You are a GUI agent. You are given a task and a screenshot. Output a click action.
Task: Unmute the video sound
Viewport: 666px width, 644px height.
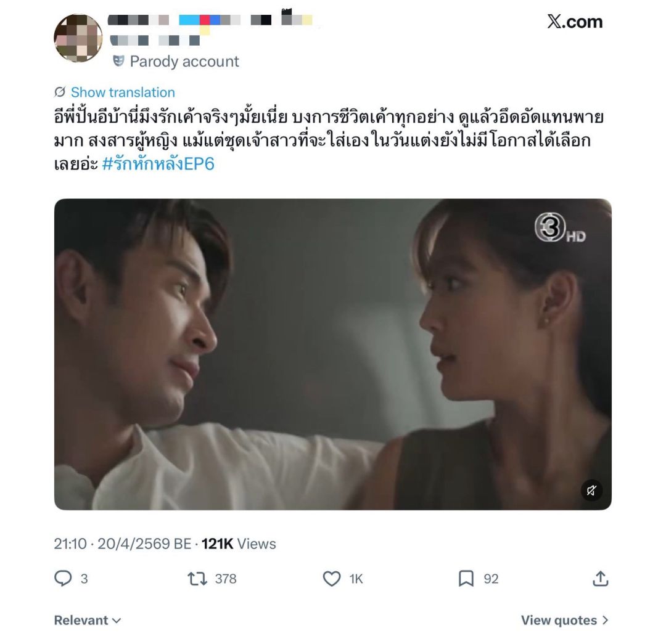pos(591,491)
